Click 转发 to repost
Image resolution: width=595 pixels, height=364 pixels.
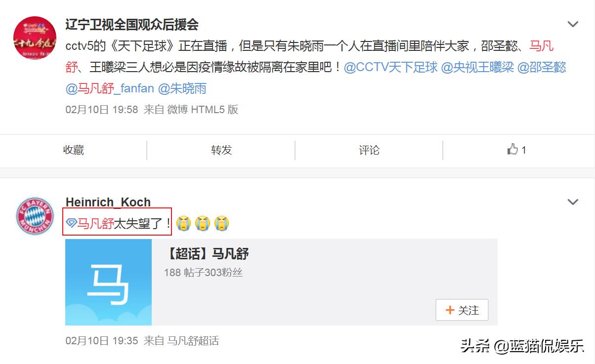coord(221,150)
